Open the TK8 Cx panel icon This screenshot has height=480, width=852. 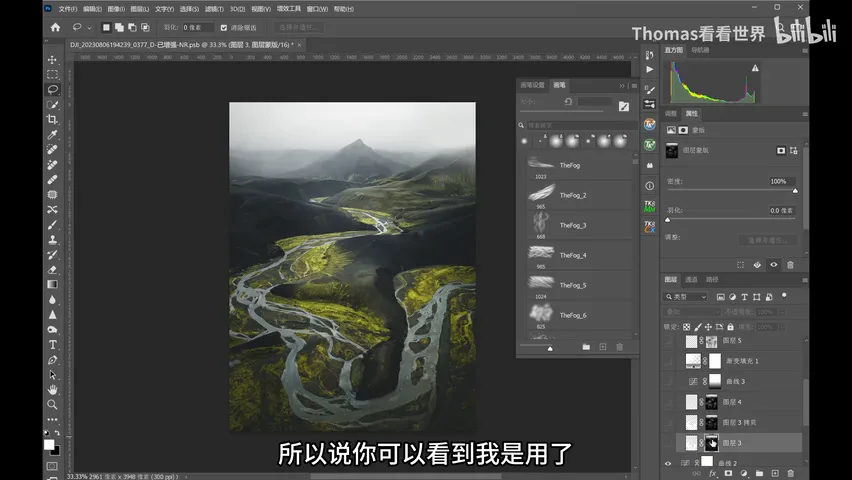650,227
